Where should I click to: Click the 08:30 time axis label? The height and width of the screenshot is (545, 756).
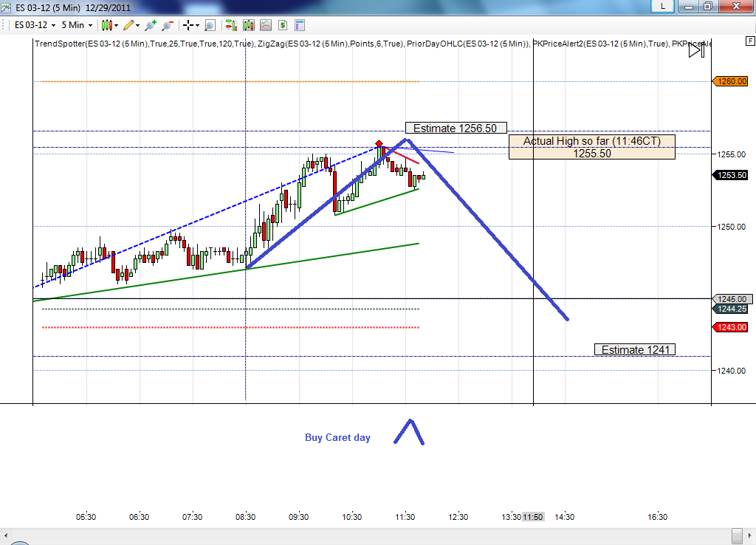(x=245, y=517)
